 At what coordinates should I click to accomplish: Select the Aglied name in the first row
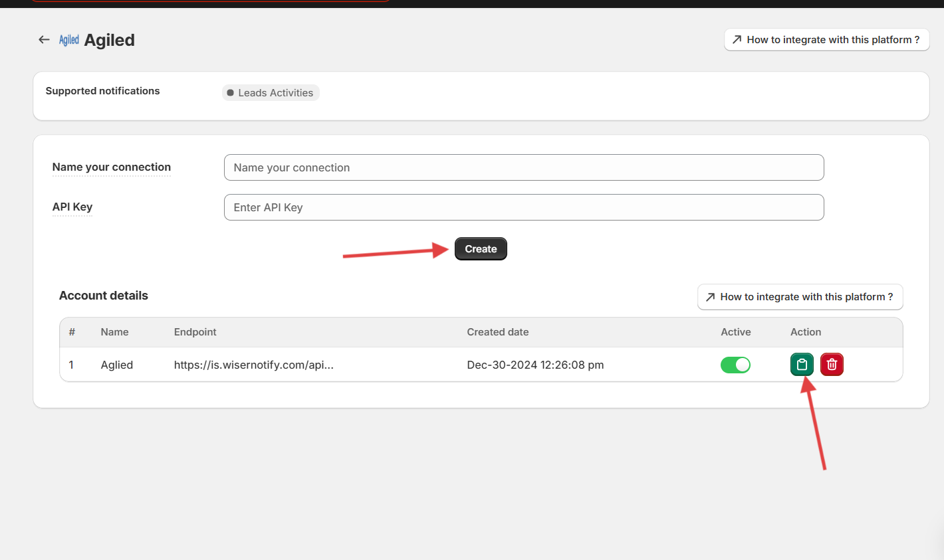pos(117,365)
